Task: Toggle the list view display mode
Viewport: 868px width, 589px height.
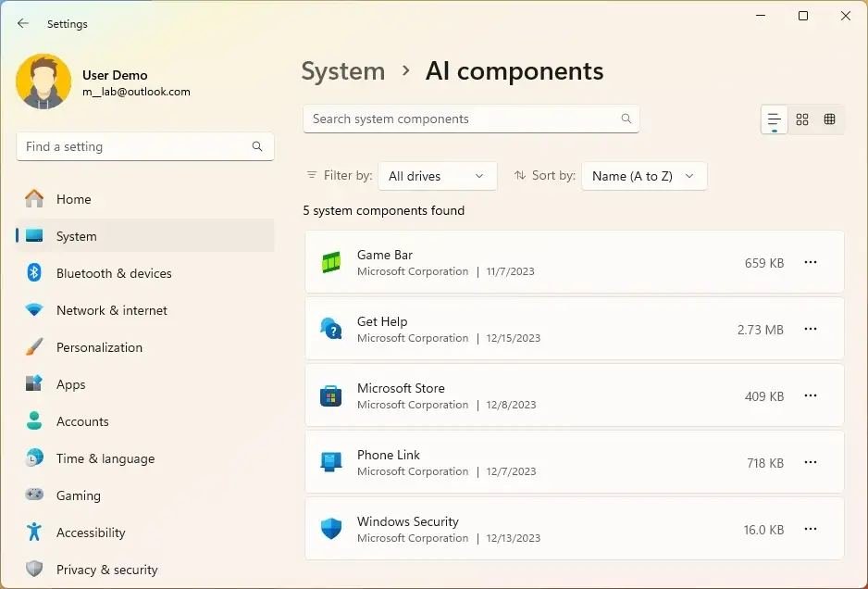Action: point(773,119)
